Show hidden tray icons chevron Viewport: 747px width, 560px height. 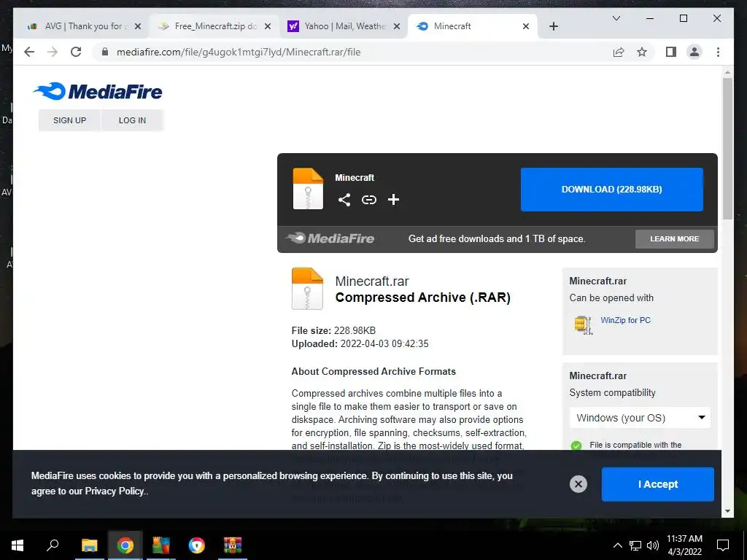click(617, 545)
